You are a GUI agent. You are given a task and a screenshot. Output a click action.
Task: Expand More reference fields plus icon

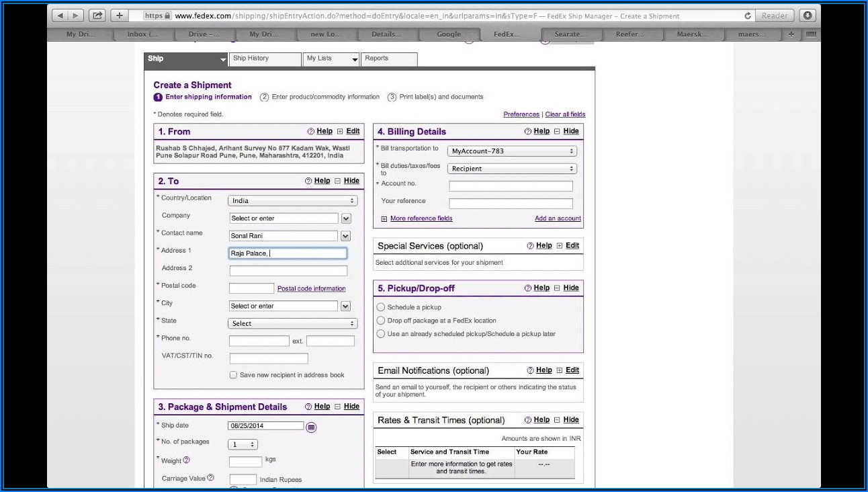(384, 218)
